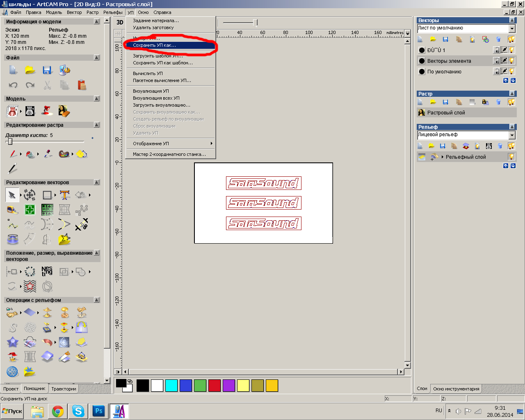Viewport: 525px width, 420px height.
Task: Open Photoshop from the taskbar
Action: pos(99,411)
